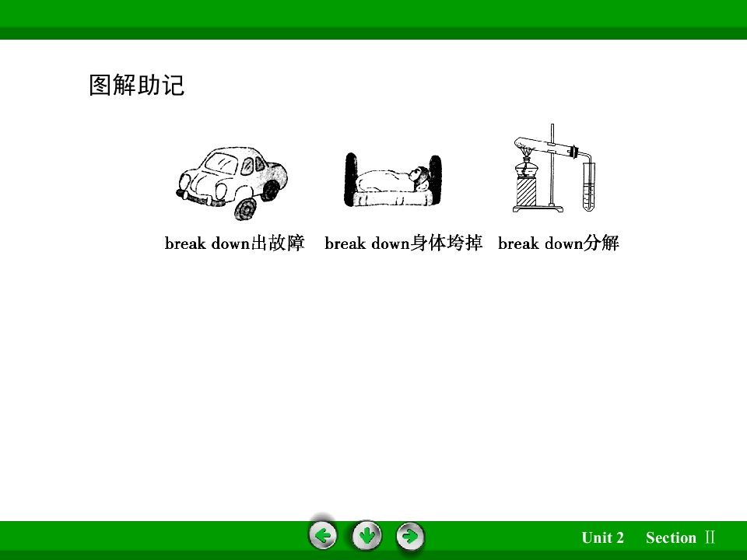Image resolution: width=747 pixels, height=560 pixels.
Task: Click the empty white slide area below captions
Action: [373, 381]
